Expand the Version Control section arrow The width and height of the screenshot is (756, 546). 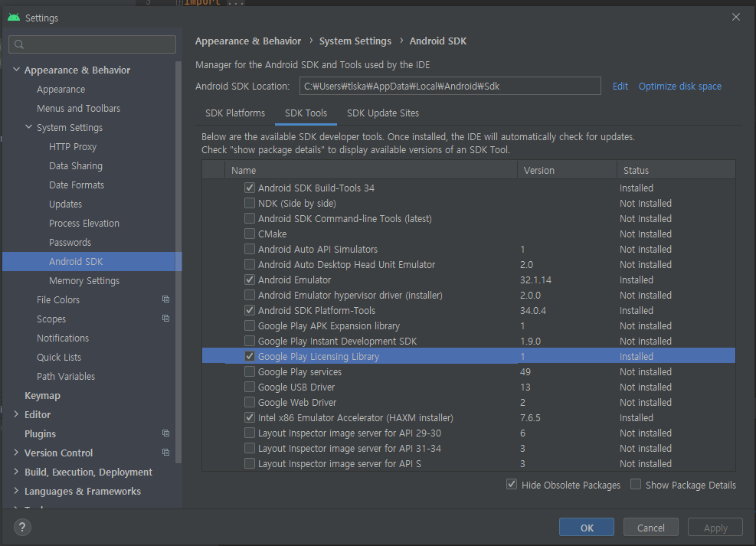click(16, 453)
